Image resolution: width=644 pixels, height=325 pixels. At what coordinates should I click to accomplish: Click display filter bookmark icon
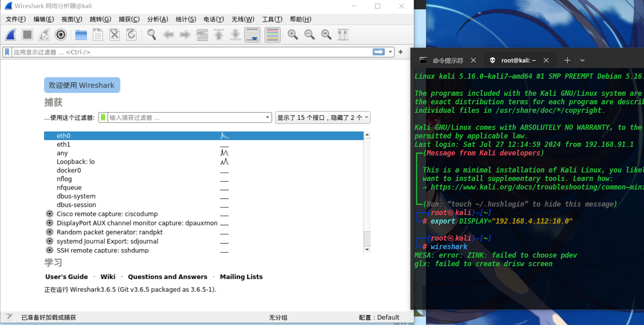tap(7, 52)
